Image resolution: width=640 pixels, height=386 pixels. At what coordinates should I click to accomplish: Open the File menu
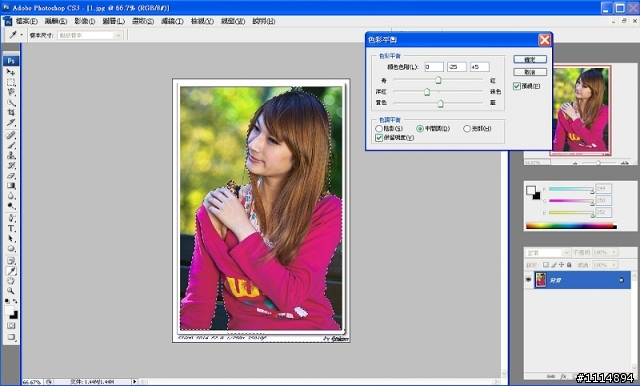point(27,21)
